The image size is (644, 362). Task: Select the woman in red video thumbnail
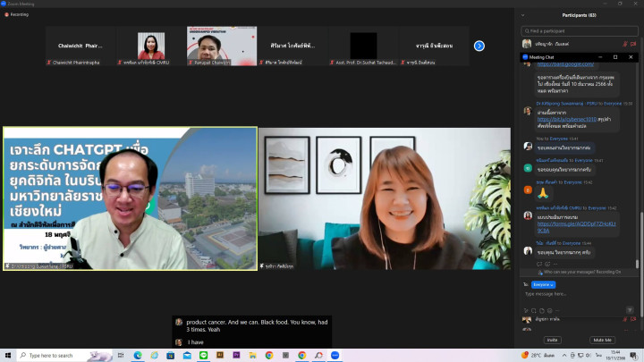(151, 46)
